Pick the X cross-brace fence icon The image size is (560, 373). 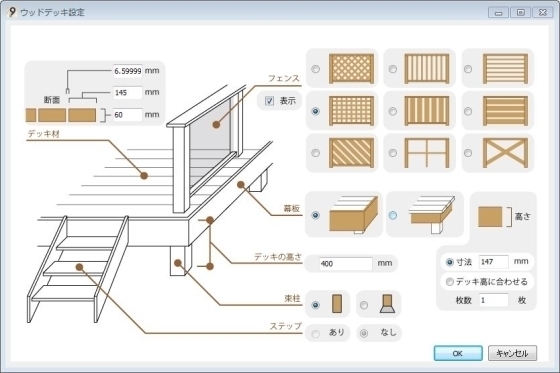505,153
